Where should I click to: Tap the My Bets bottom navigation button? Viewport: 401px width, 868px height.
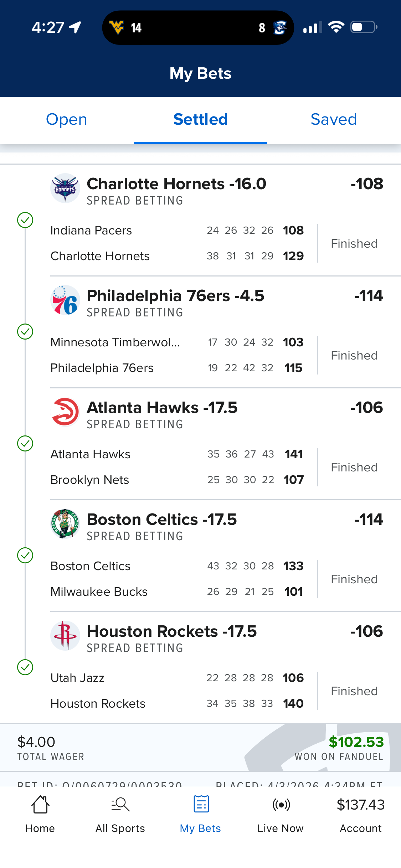[200, 815]
